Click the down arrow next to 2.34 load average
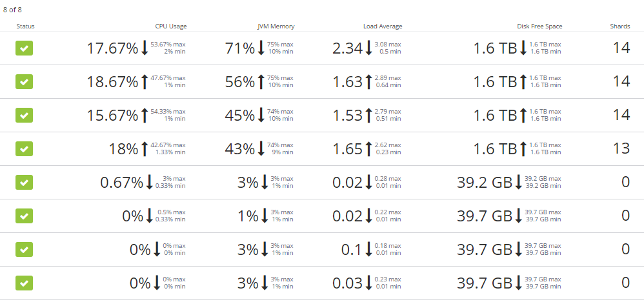Screen dimensions: 644x304 [368, 48]
